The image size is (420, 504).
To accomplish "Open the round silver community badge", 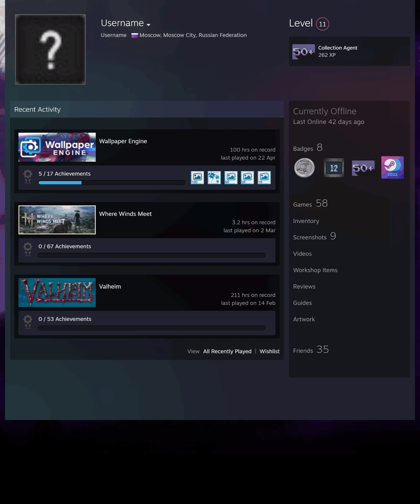I will pyautogui.click(x=304, y=168).
